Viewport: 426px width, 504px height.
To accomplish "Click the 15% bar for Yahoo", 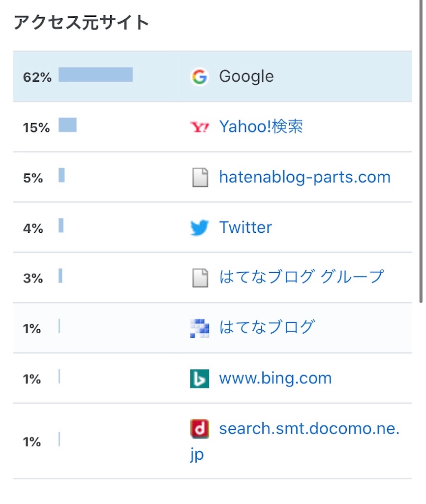I will 67,125.
